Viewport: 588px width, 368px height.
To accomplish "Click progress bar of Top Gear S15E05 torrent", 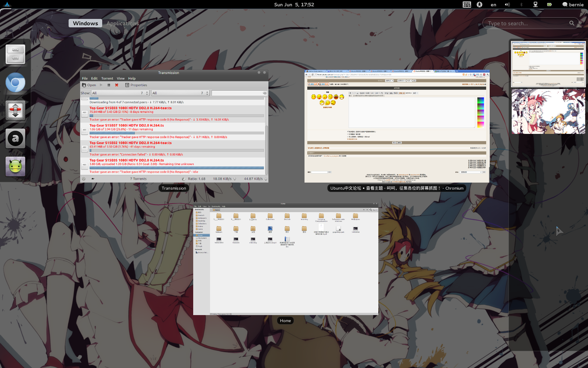I will tap(177, 168).
